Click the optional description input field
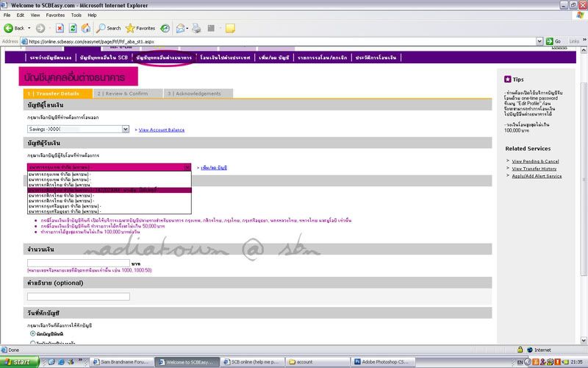Viewport: 588px width, 368px height. [79, 297]
